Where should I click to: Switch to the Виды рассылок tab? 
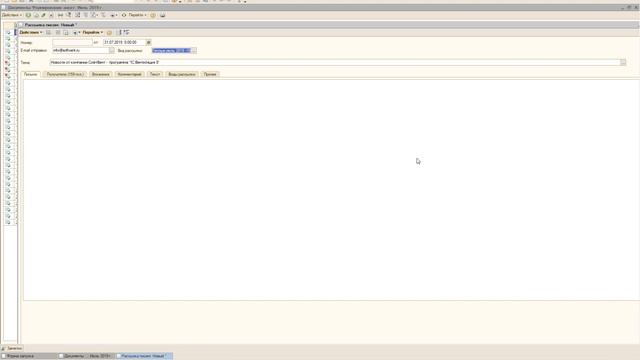tap(182, 74)
